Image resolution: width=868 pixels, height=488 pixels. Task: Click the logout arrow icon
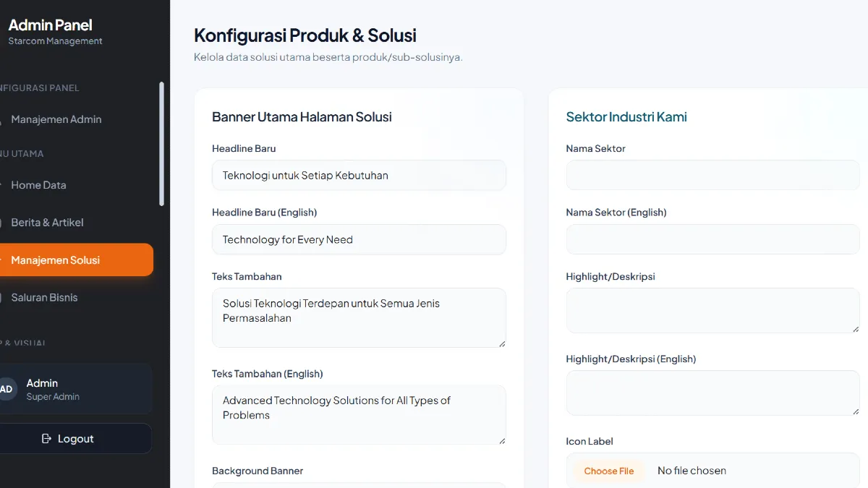[47, 439]
